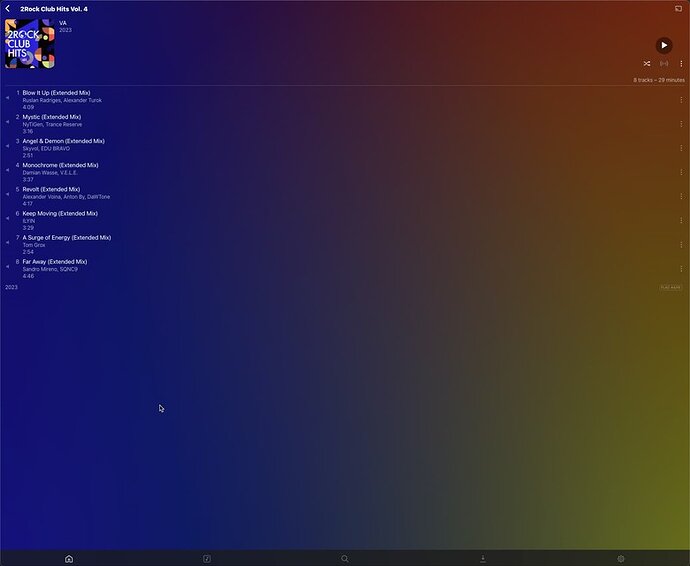Open artists NyTiGen, Trance Reserve

[x=52, y=125]
